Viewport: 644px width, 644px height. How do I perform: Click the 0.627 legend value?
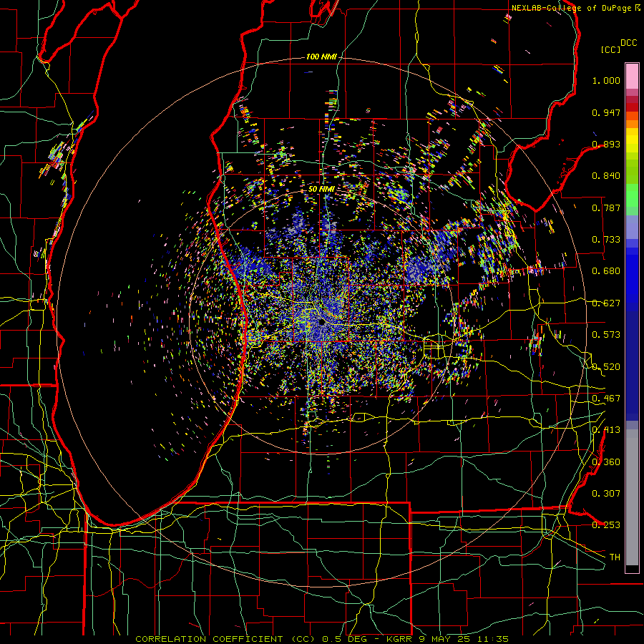click(x=606, y=303)
